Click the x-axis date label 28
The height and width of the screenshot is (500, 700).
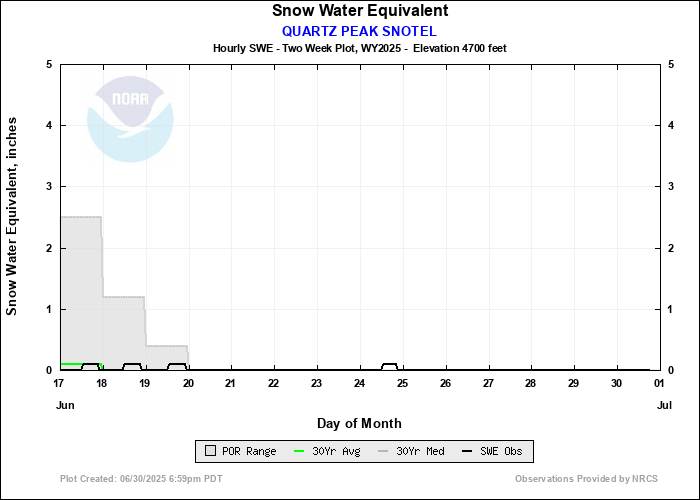tap(530, 384)
